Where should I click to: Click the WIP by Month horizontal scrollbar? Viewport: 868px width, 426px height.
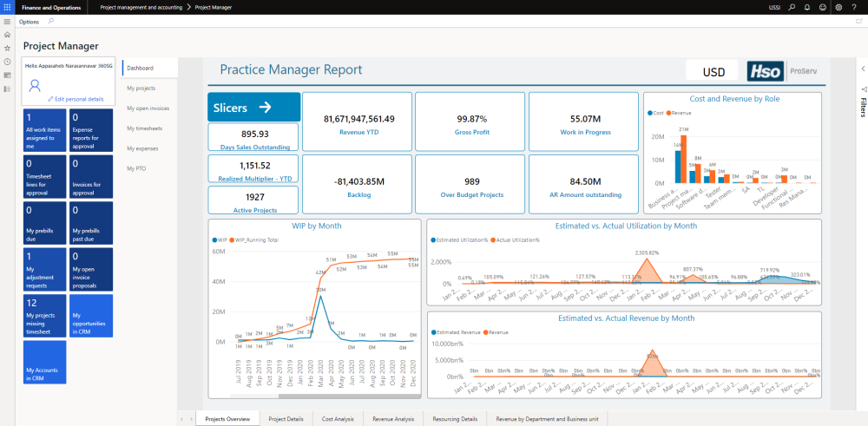tap(348, 396)
